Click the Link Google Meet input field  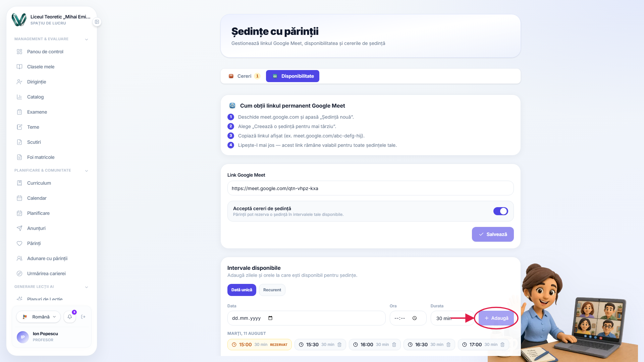pos(370,188)
